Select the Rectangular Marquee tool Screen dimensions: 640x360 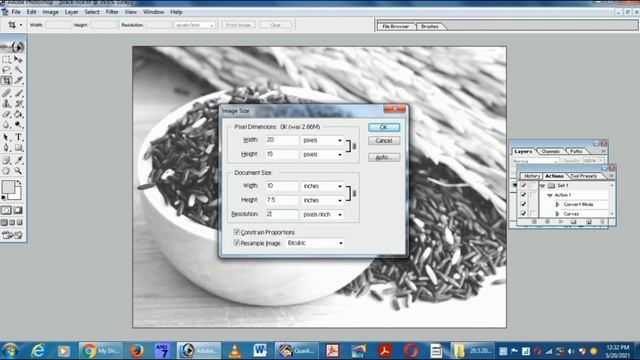(6, 60)
